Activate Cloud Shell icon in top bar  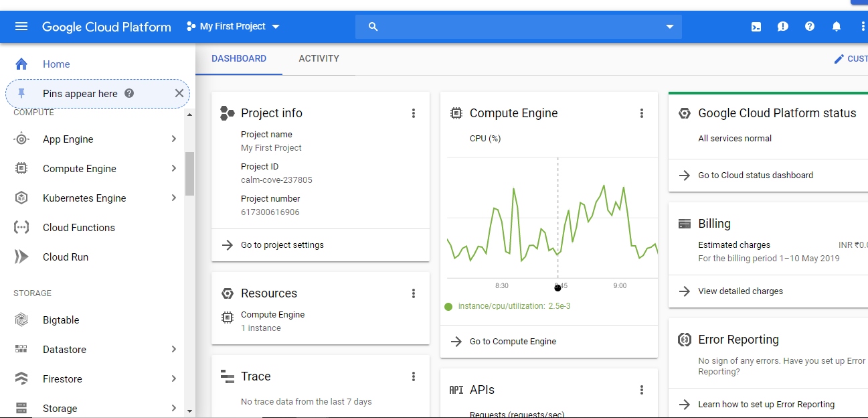(x=756, y=27)
